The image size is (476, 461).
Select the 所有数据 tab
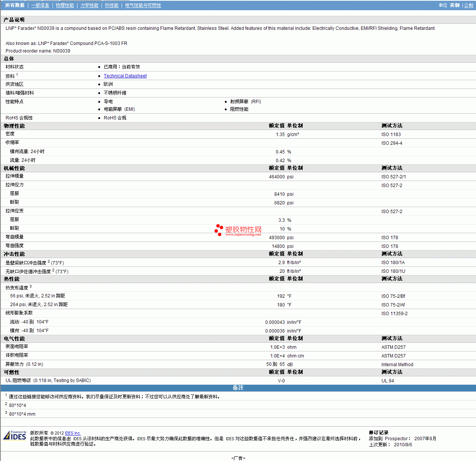tap(15, 5)
